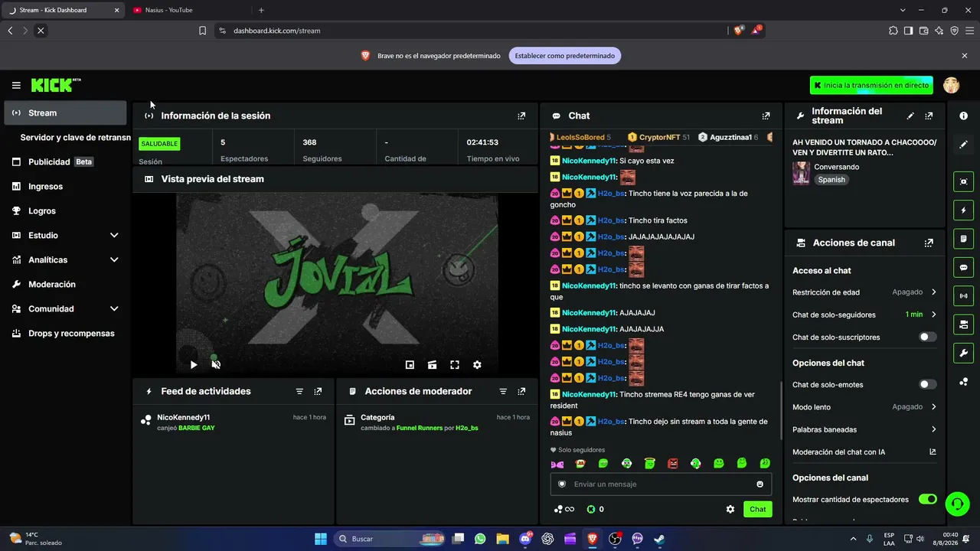The width and height of the screenshot is (980, 551).
Task: Toggle Chat de solo-emotes switch
Action: pos(927,384)
